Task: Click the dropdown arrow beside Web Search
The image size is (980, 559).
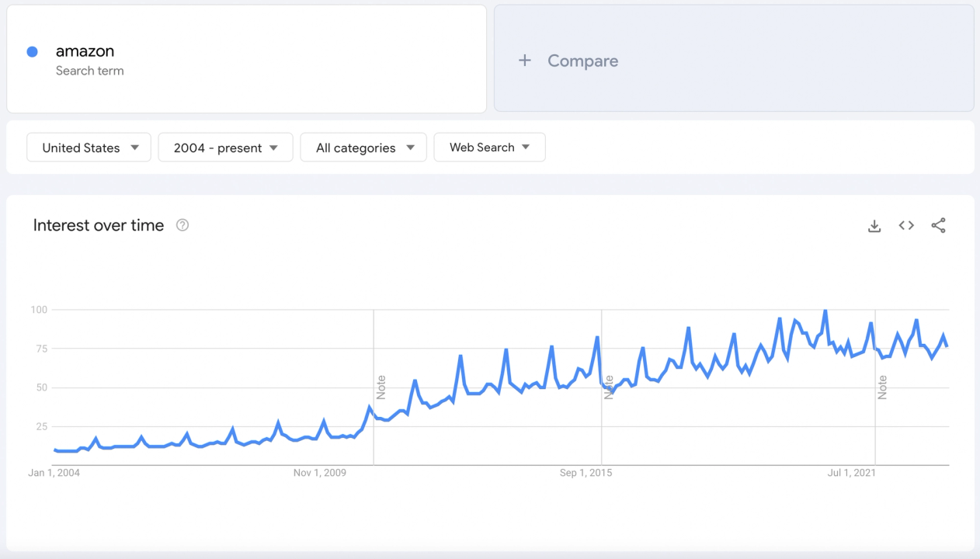Action: 526,148
